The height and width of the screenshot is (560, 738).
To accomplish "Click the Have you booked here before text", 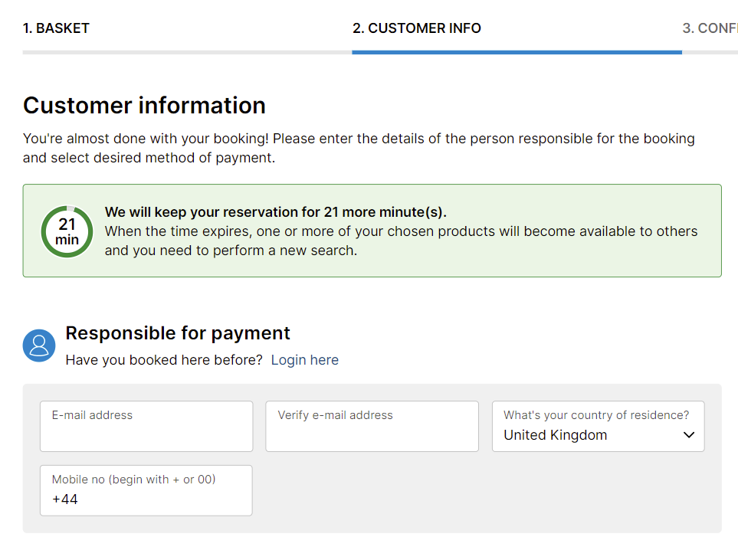I will click(x=164, y=360).
